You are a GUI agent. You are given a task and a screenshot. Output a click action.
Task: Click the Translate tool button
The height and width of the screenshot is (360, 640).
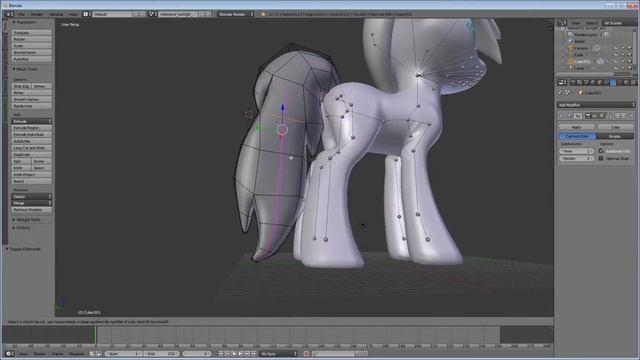tap(31, 32)
